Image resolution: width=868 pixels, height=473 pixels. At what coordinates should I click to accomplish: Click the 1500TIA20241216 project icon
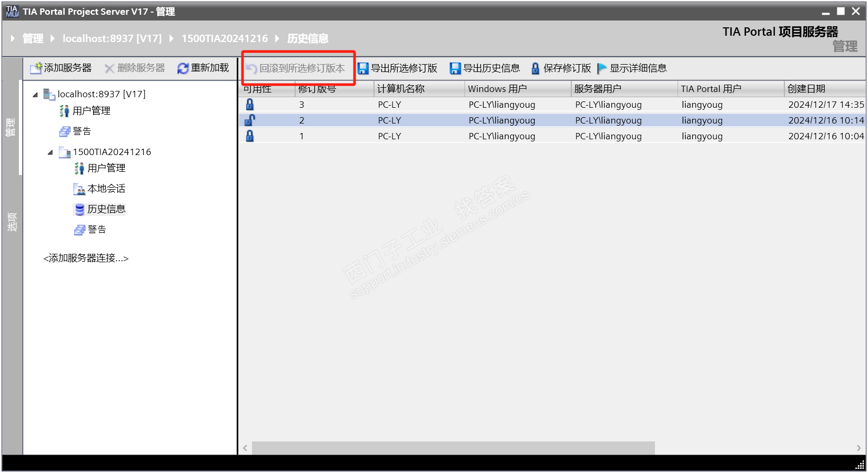click(x=65, y=152)
